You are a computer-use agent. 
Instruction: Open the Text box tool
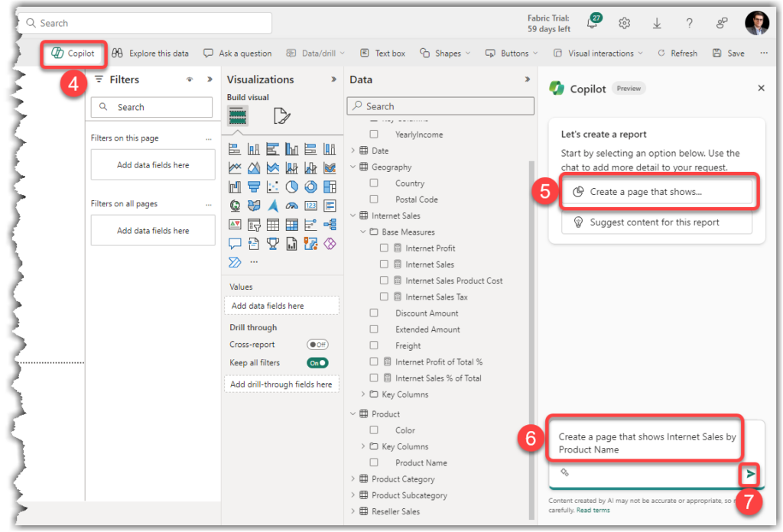382,53
